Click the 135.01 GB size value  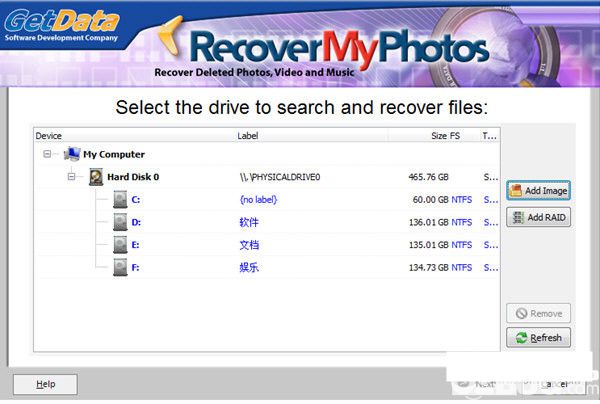click(x=429, y=245)
